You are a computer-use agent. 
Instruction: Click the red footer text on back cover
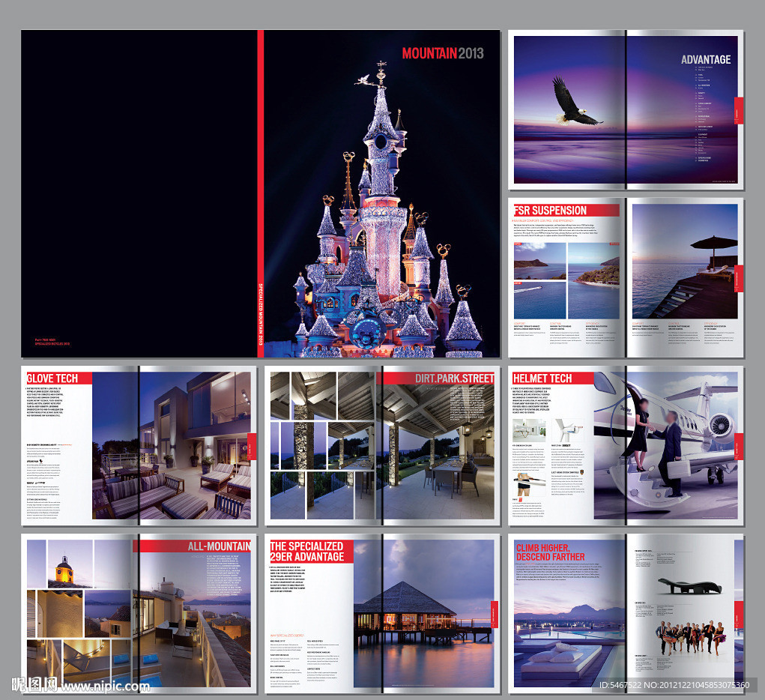[52, 342]
